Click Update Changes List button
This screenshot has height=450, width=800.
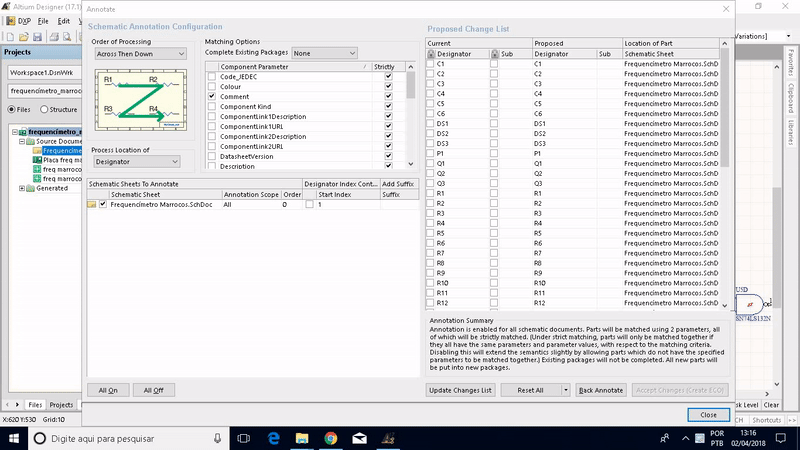point(460,390)
